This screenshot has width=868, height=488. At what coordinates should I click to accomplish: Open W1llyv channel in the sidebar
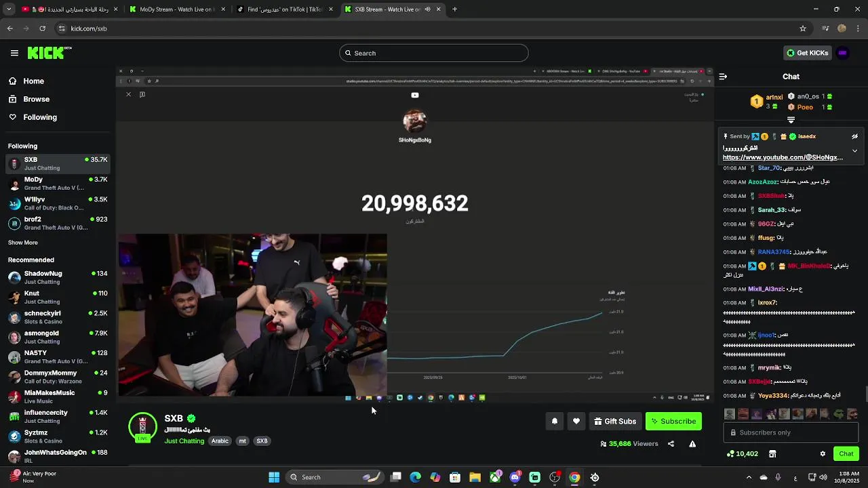point(58,203)
